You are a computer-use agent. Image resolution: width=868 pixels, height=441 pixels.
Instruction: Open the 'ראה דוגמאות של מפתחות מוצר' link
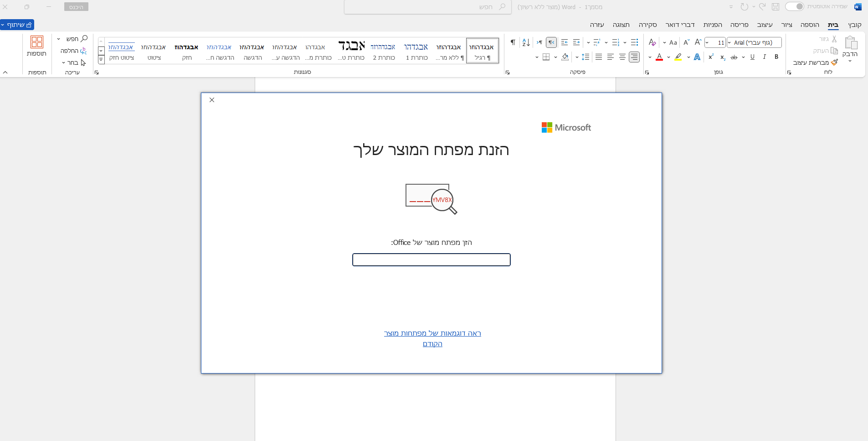click(432, 333)
